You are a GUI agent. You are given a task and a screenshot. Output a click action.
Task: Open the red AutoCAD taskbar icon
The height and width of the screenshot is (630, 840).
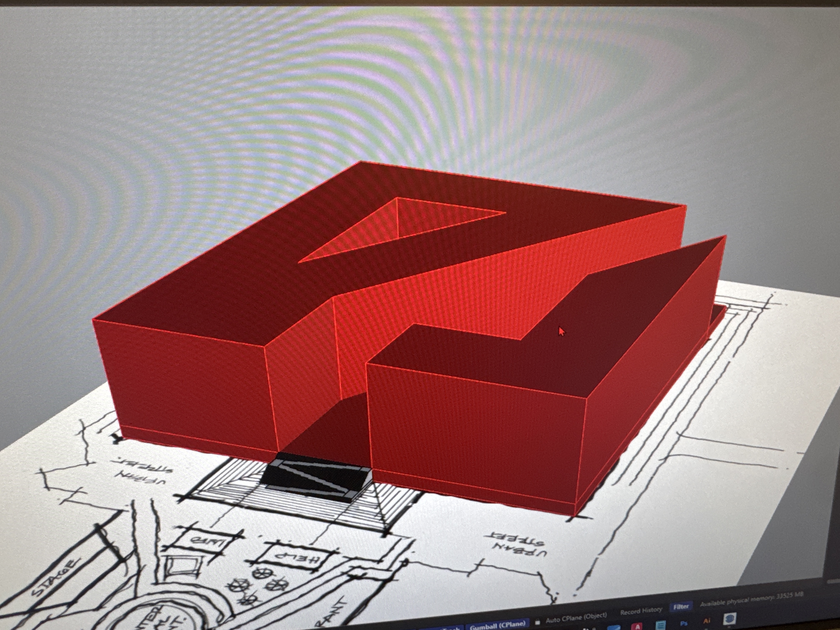click(x=637, y=627)
